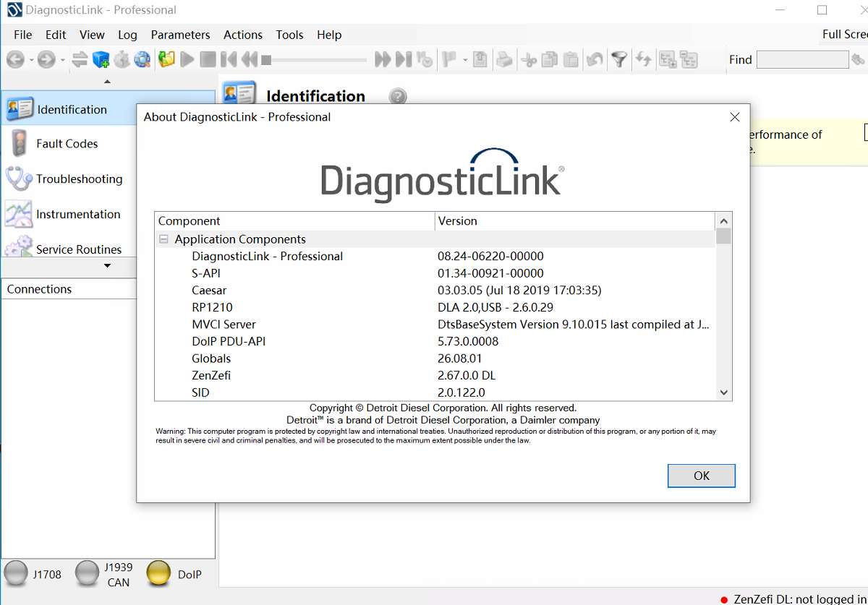Click the expand all tree toolbar icon
Screen dimensions: 868x605
tap(668, 59)
